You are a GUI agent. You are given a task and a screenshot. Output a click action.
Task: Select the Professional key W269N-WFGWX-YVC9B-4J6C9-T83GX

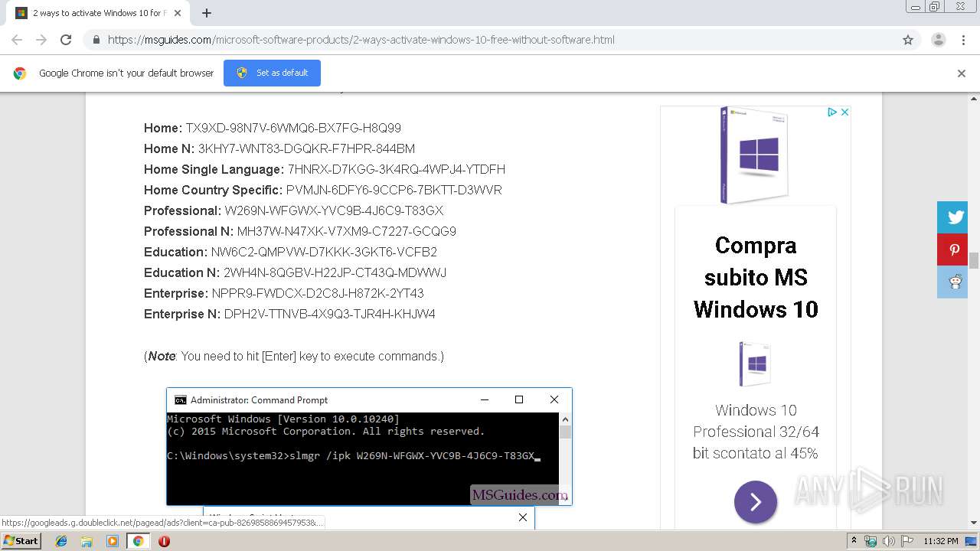[x=334, y=210]
